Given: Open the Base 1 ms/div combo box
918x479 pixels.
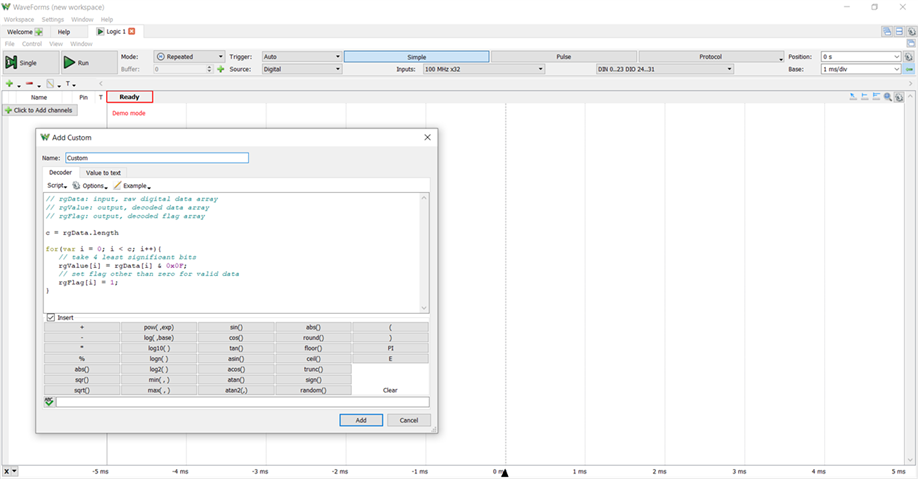Looking at the screenshot, I should (860, 69).
